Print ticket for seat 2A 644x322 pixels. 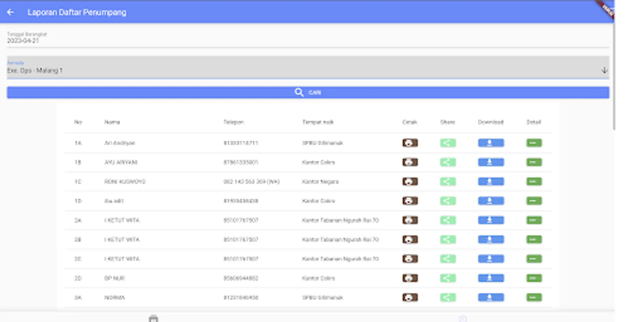point(410,220)
